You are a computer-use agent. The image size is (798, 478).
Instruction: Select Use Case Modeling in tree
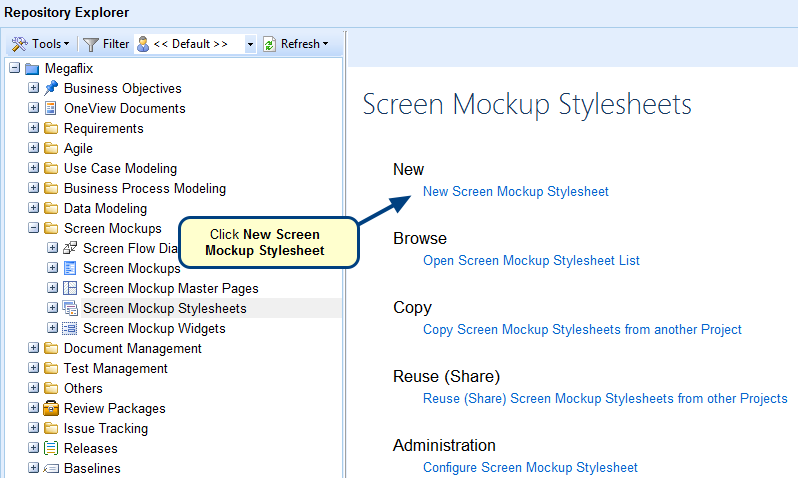tap(120, 168)
